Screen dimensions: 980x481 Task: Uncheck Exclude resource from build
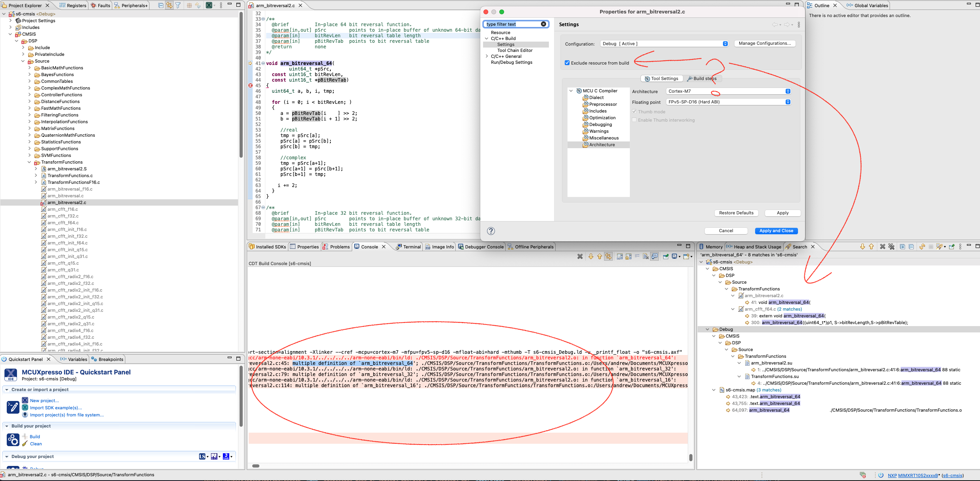click(x=567, y=63)
